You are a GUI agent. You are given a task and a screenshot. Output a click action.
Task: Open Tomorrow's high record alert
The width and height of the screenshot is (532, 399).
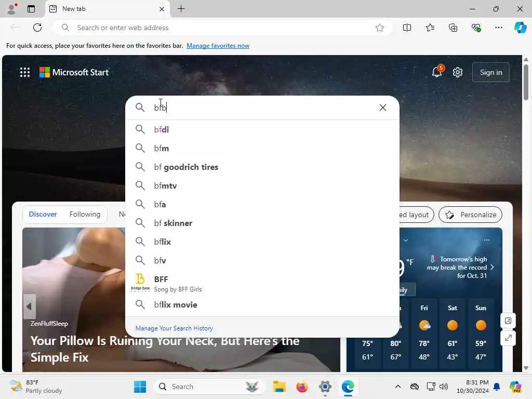460,268
